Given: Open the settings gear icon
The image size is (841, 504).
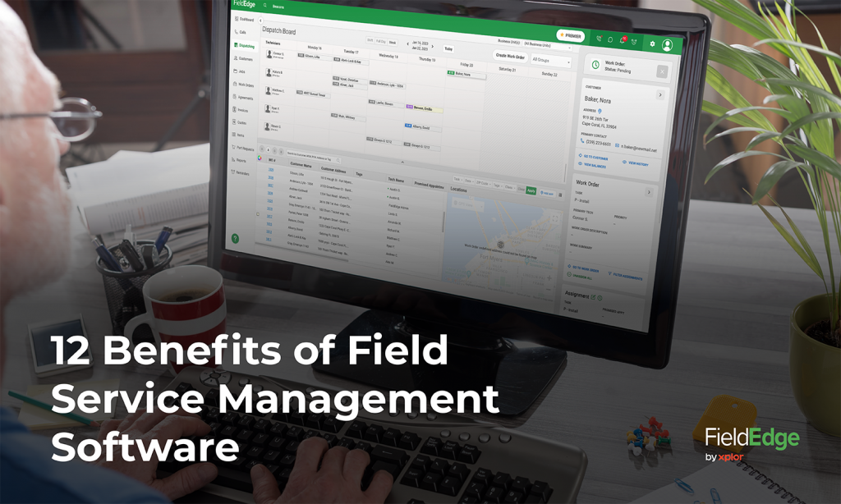Looking at the screenshot, I should (652, 44).
